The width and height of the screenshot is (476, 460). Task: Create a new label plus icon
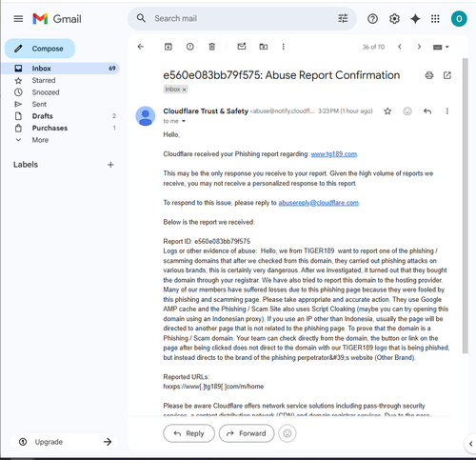[110, 165]
